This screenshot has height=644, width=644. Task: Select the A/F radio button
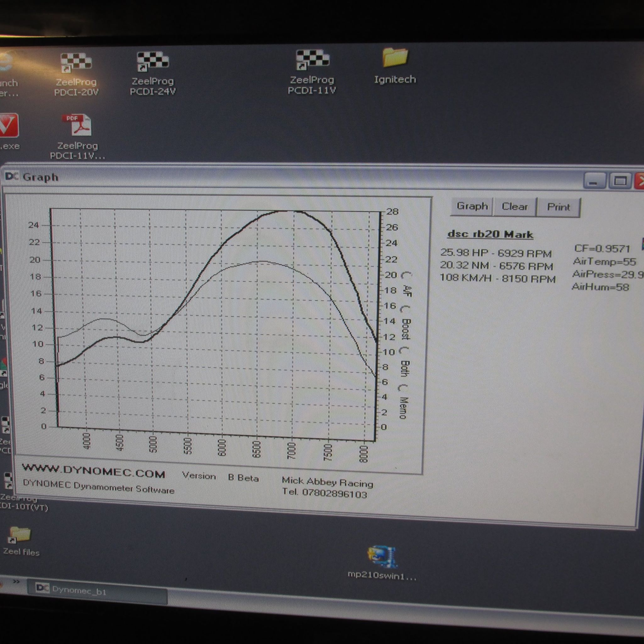click(406, 276)
